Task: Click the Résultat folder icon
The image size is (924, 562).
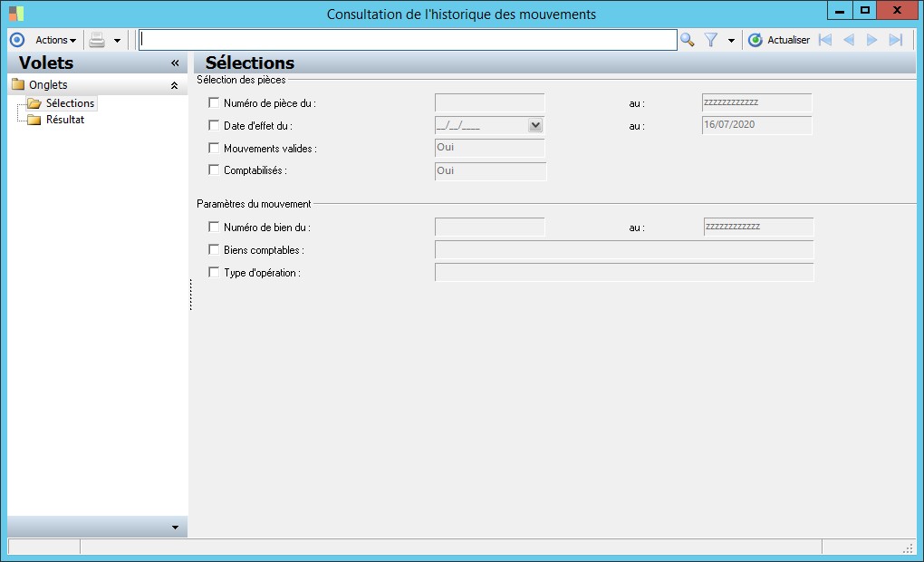Action: click(34, 120)
